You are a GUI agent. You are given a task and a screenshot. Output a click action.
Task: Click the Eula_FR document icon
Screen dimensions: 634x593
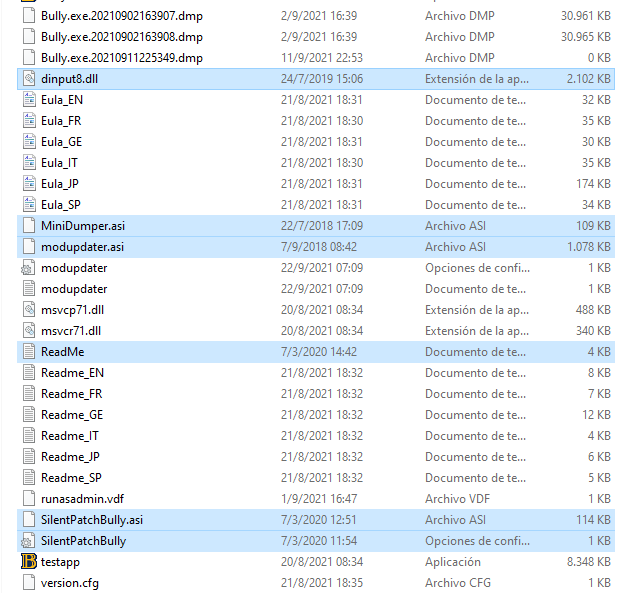[29, 121]
